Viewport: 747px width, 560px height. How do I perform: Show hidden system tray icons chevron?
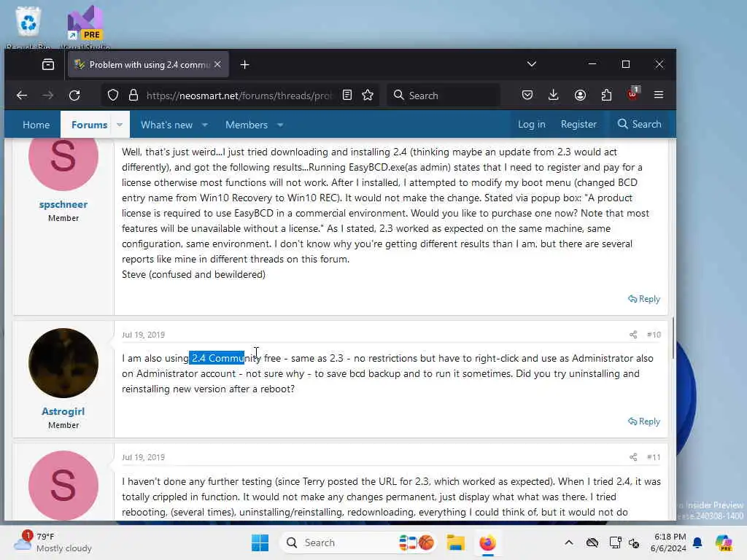pos(569,542)
